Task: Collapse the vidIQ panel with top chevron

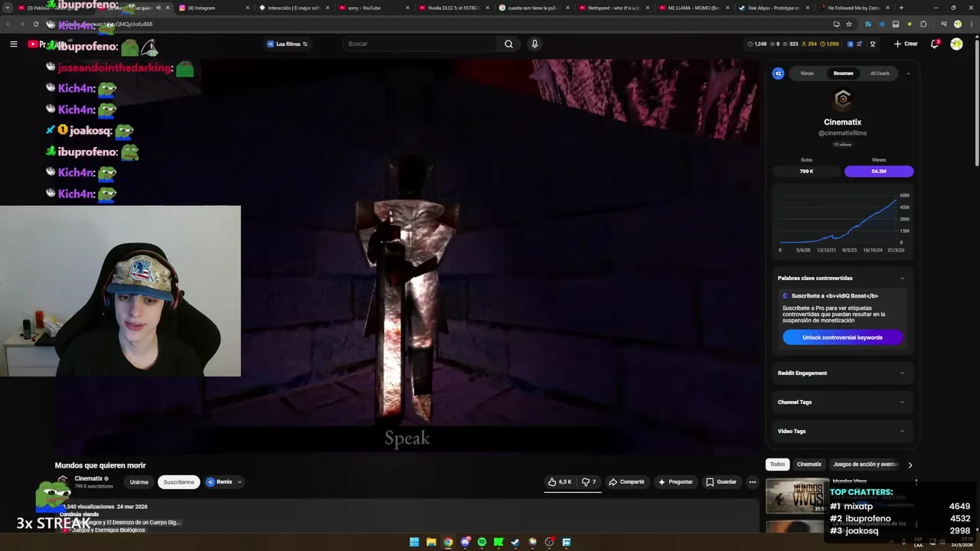Action: 908,73
